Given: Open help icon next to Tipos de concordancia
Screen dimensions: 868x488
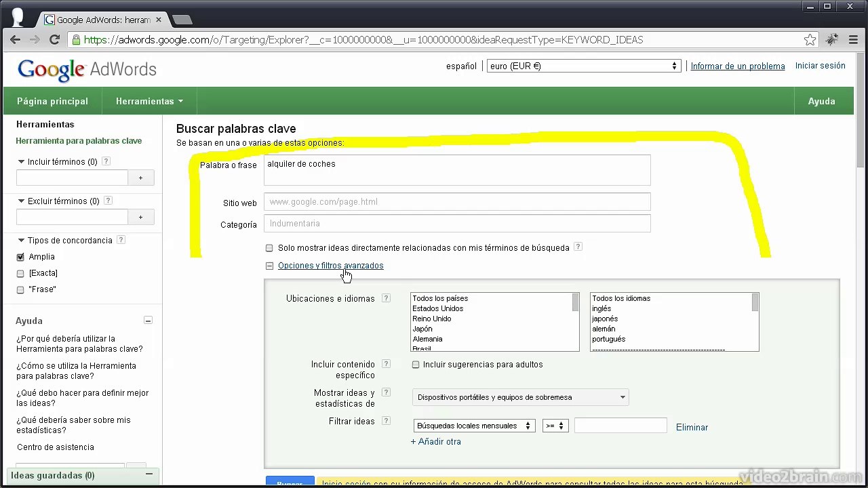Looking at the screenshot, I should click(x=121, y=240).
